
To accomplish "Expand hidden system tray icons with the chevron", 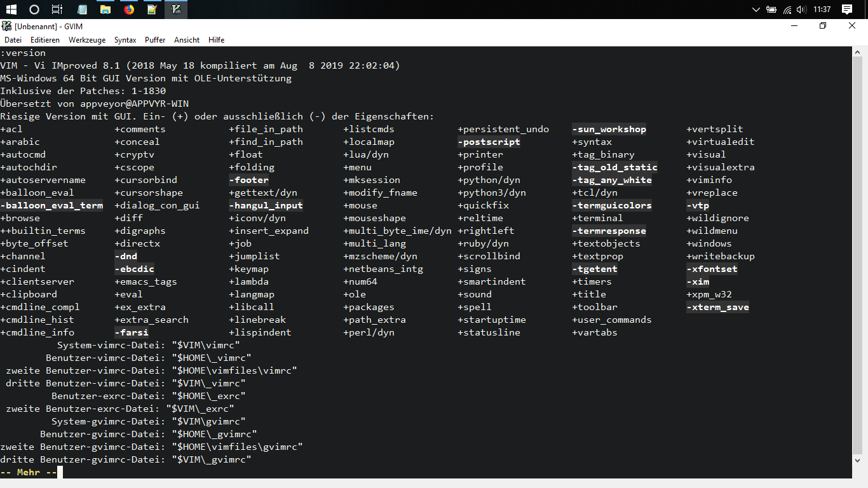I will [x=756, y=10].
